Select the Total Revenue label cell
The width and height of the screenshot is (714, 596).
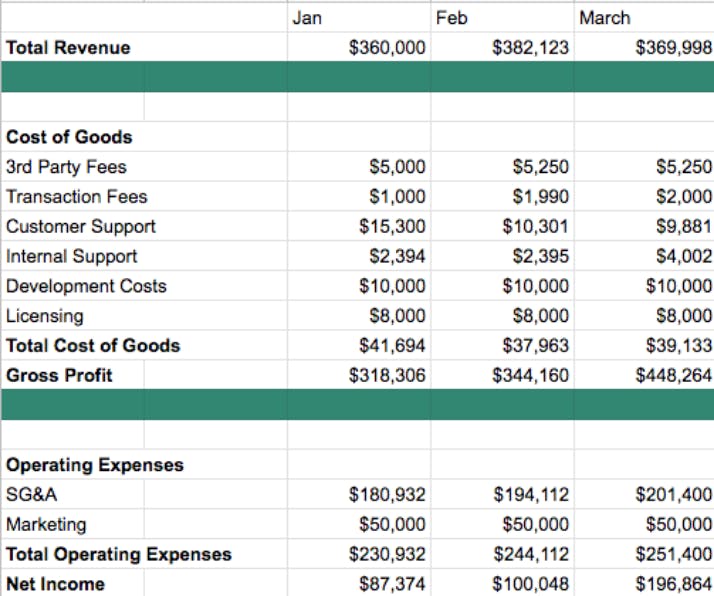tap(68, 47)
